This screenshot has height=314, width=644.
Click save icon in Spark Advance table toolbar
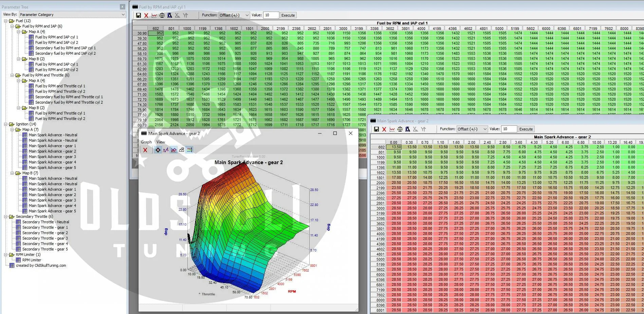[376, 129]
